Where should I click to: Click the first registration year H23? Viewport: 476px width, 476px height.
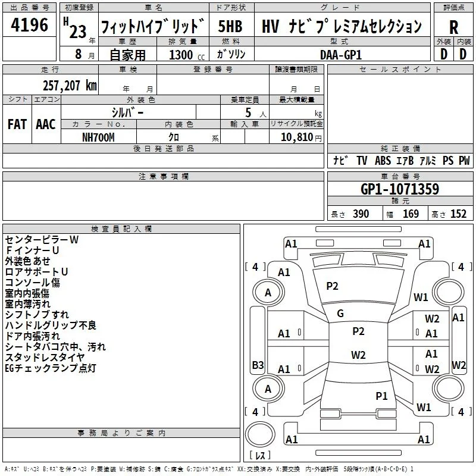76,28
